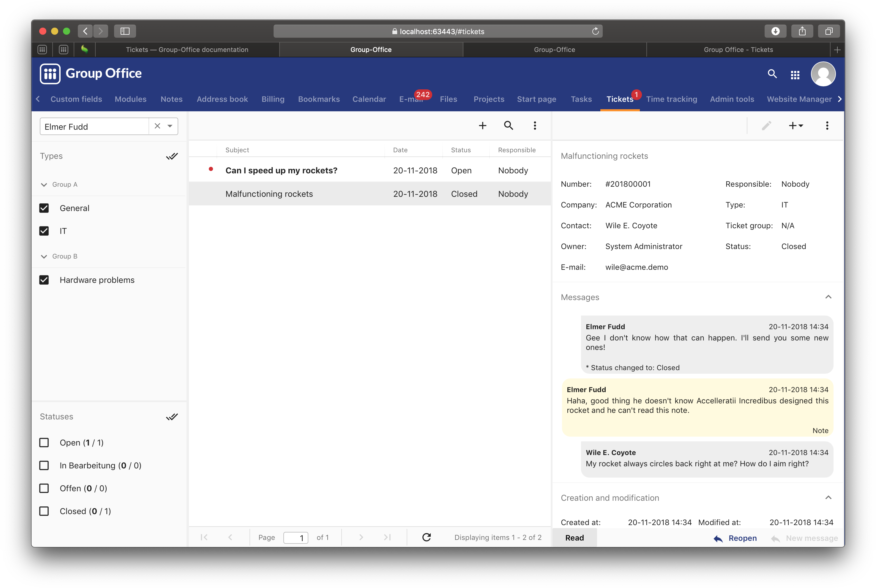Screen dimensions: 876x588
Task: Uncheck Hardware problems type filter
Action: pos(44,280)
